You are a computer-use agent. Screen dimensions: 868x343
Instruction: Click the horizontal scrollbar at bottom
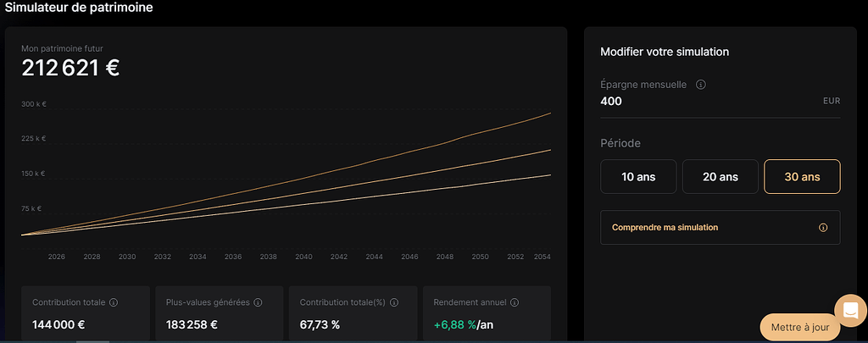(93, 341)
